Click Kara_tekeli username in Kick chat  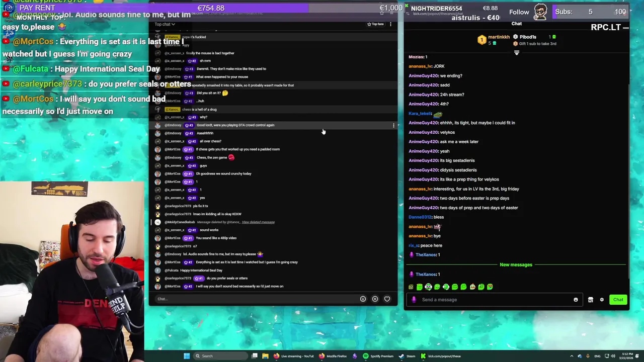pos(420,114)
